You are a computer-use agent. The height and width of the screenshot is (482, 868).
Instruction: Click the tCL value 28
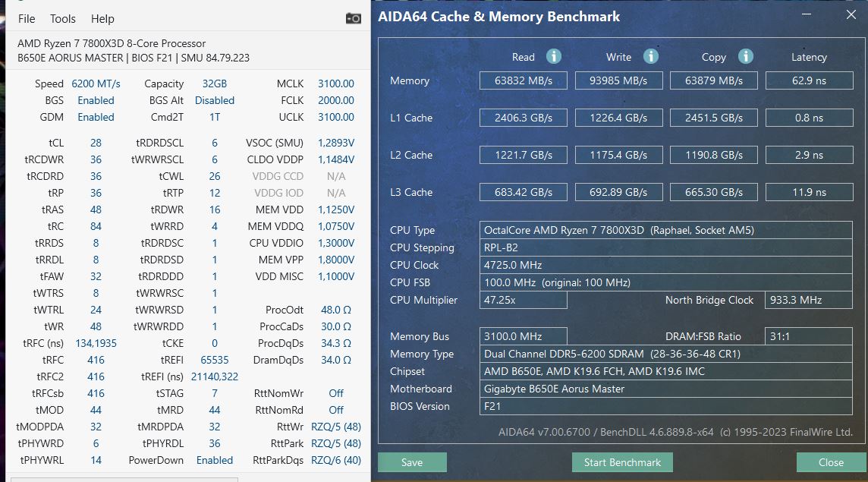pos(96,143)
